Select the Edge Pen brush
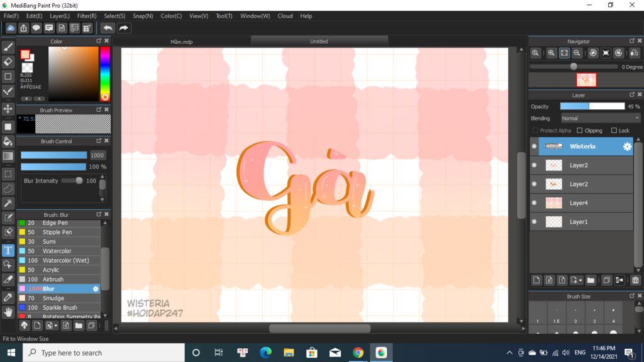 point(58,223)
